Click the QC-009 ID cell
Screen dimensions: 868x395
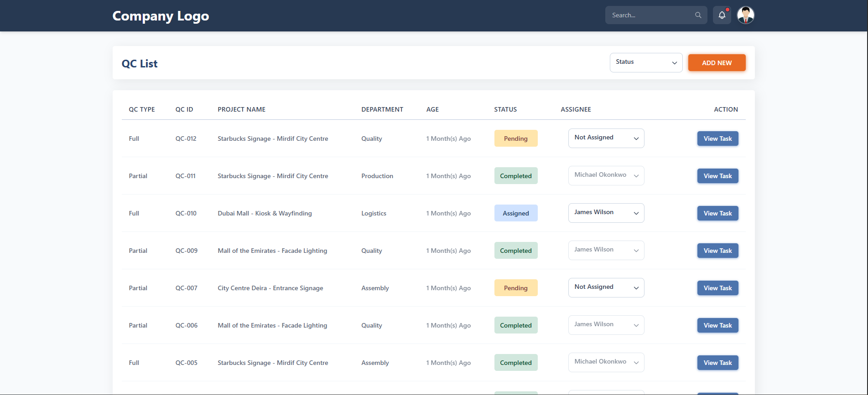[x=187, y=251]
